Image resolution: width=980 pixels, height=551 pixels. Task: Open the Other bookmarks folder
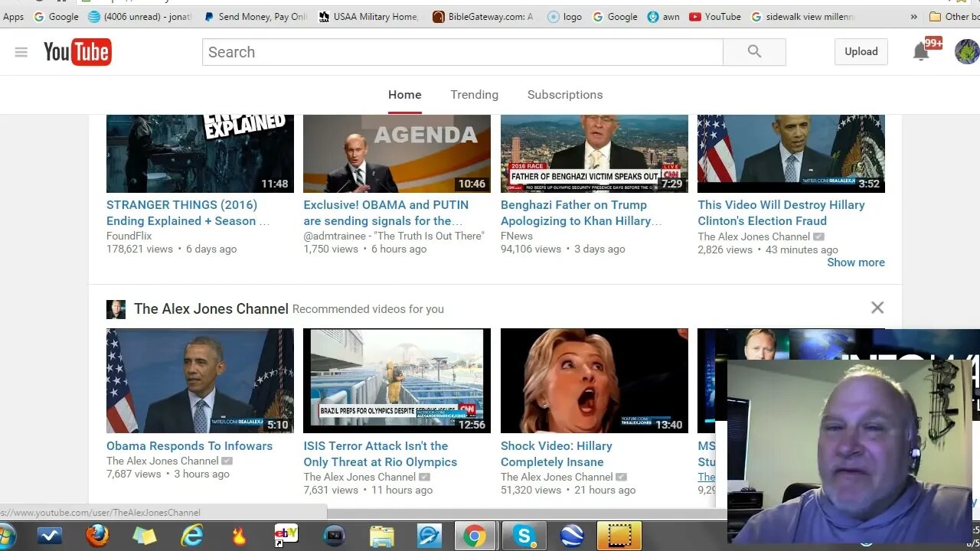tap(954, 16)
